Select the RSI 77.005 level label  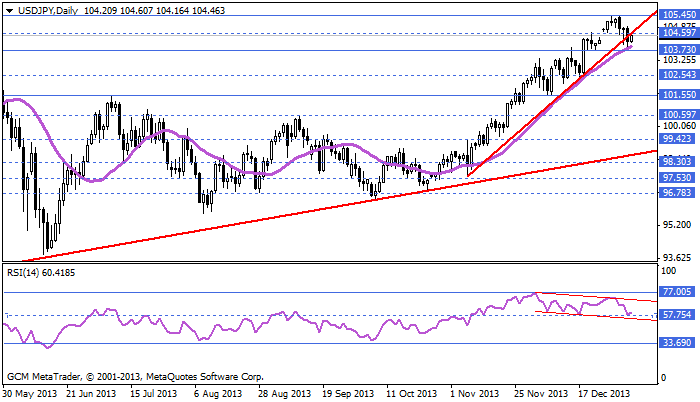[677, 292]
